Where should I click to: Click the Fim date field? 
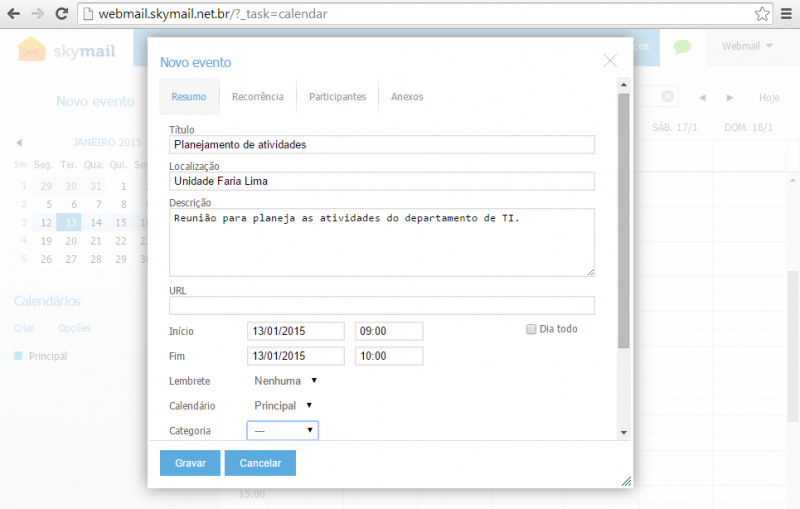296,356
